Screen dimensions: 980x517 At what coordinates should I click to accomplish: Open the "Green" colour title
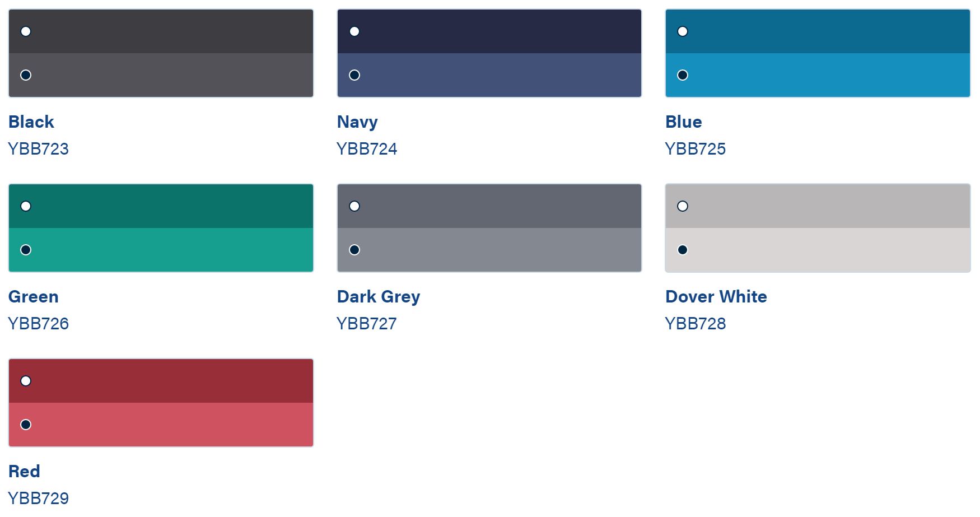click(x=33, y=296)
